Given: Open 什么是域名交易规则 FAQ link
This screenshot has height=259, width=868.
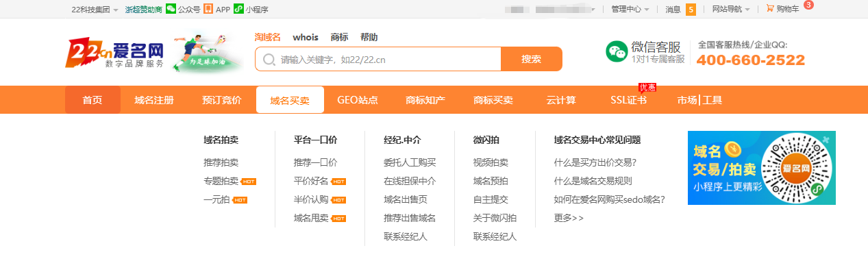Looking at the screenshot, I should (x=593, y=181).
